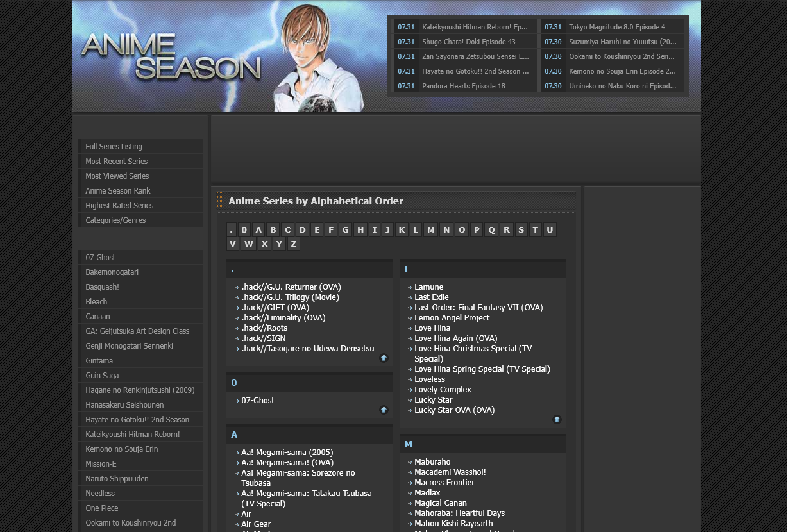Open .hack//G.U. Trilogy (Movie)
Screen dimensions: 787x532
(x=290, y=297)
